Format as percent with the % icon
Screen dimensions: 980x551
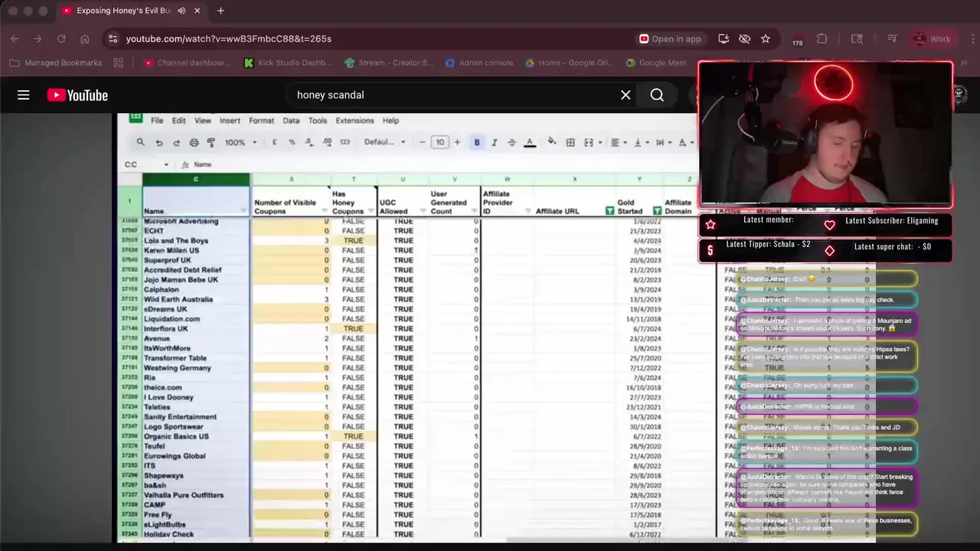coord(292,142)
